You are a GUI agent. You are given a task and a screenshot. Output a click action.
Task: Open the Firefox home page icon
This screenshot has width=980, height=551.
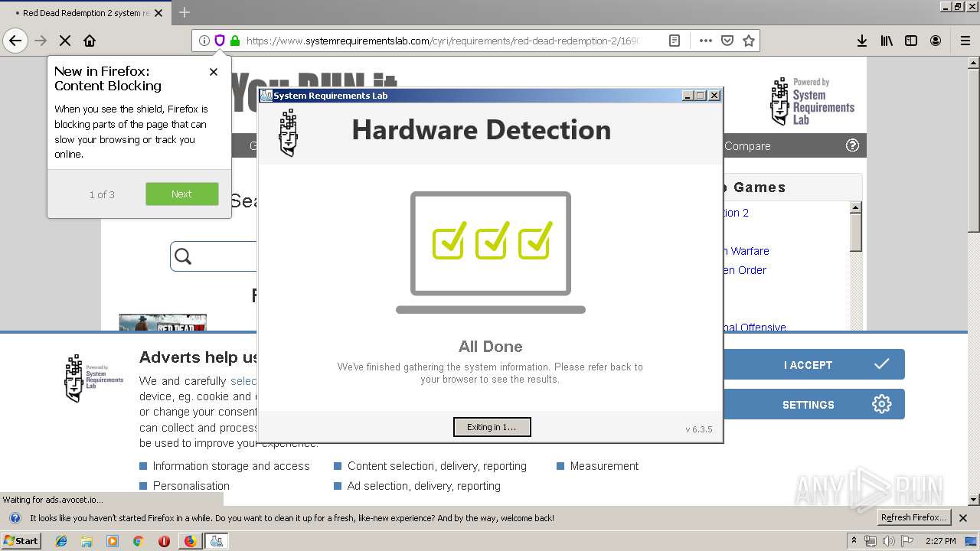point(90,41)
